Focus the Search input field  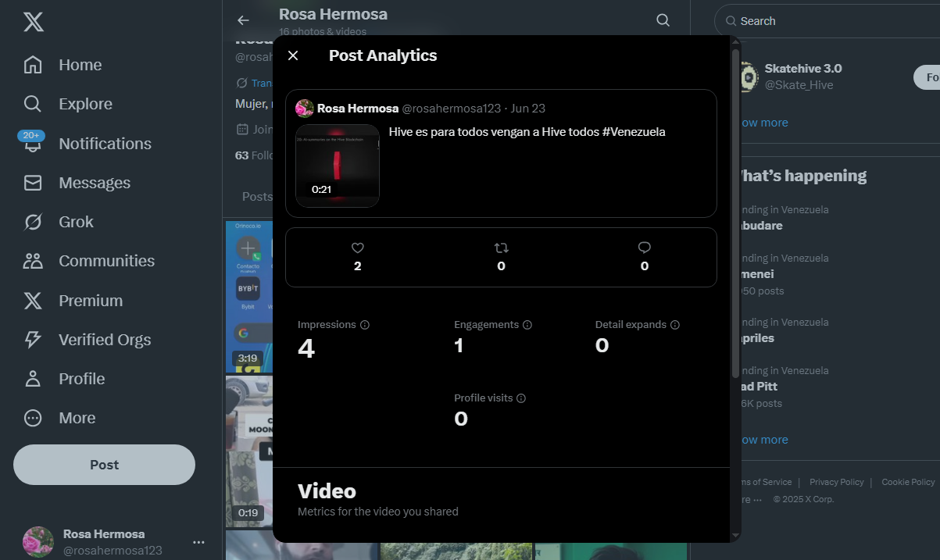tap(828, 21)
